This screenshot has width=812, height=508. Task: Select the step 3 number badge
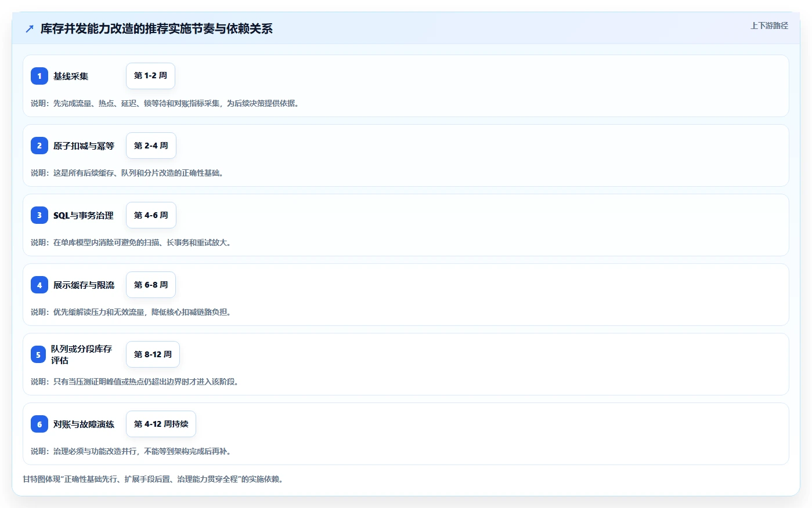point(39,215)
